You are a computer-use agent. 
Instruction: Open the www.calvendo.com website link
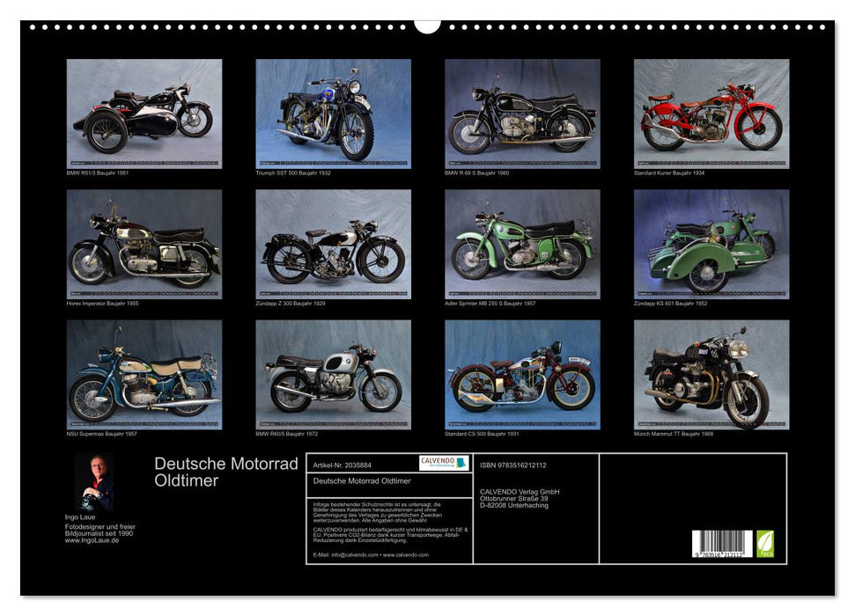(405, 554)
